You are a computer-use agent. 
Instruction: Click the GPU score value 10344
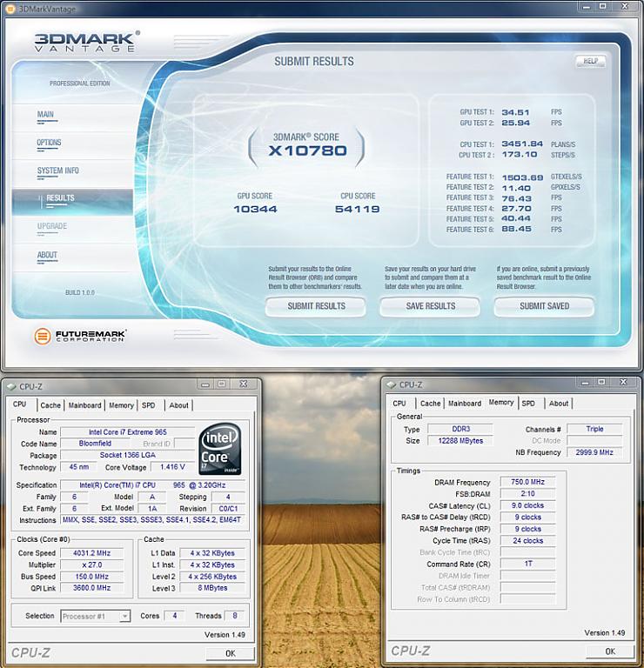coord(255,209)
